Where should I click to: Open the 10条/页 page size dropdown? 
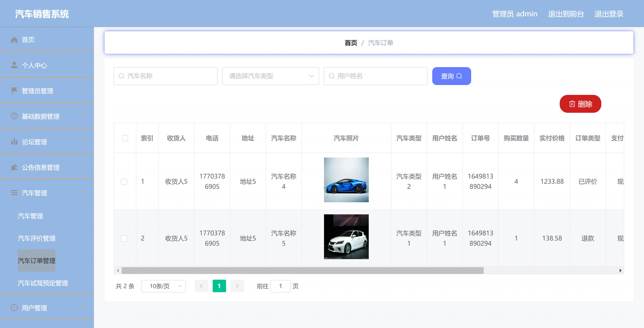coord(163,286)
